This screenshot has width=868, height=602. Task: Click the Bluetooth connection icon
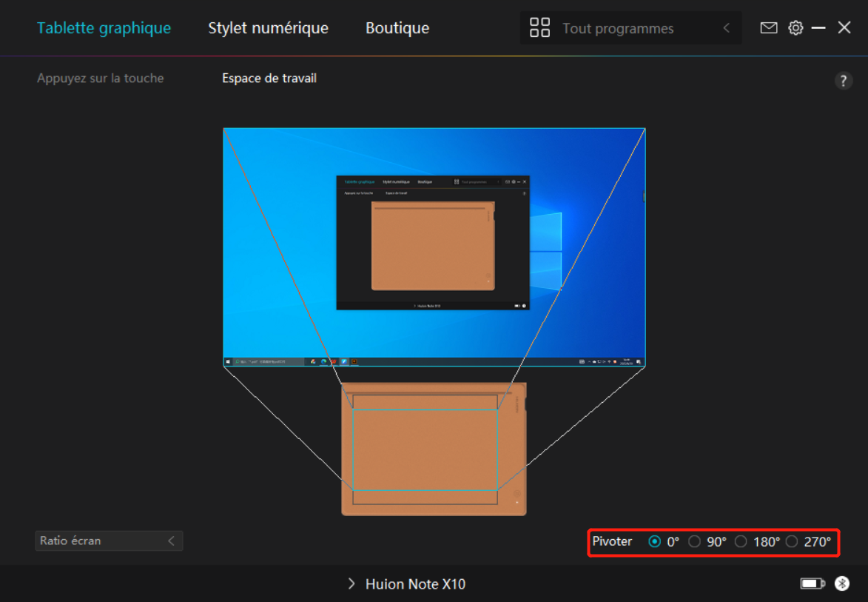point(842,583)
